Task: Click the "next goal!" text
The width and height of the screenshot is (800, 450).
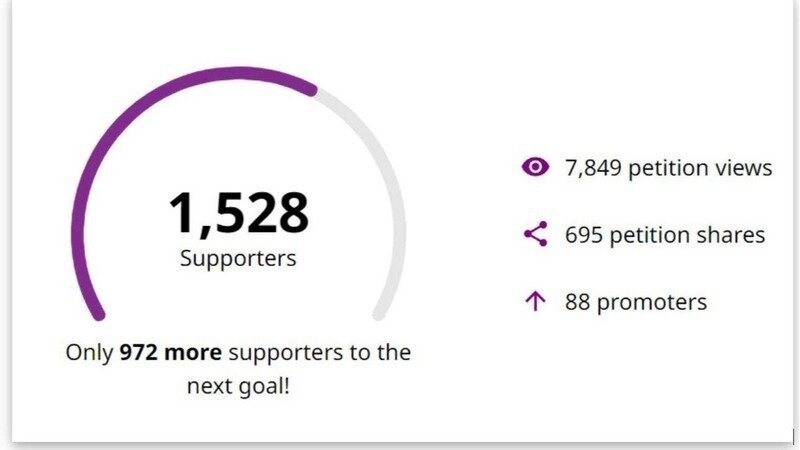Action: [238, 385]
